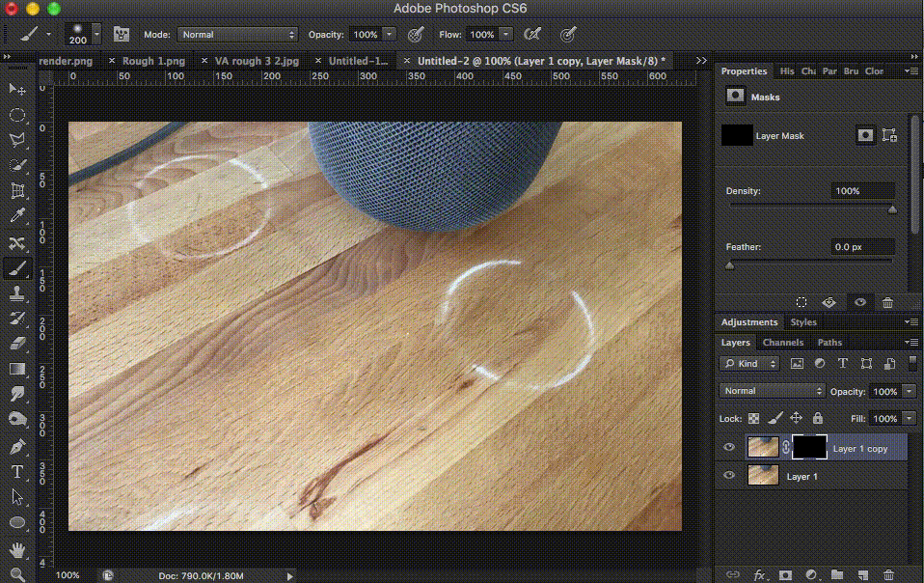
Task: Show hidden document tabs arrow
Action: click(x=700, y=60)
